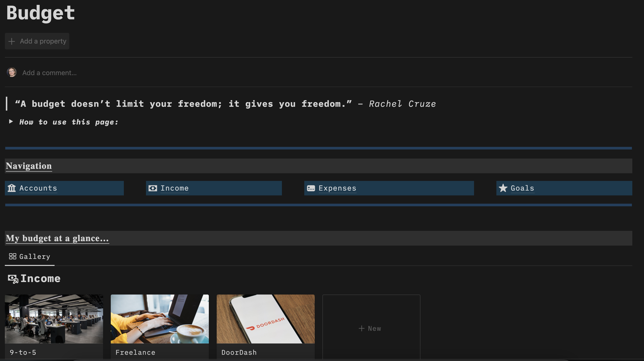The height and width of the screenshot is (361, 644).
Task: Click the gallery grid icon
Action: click(x=12, y=256)
